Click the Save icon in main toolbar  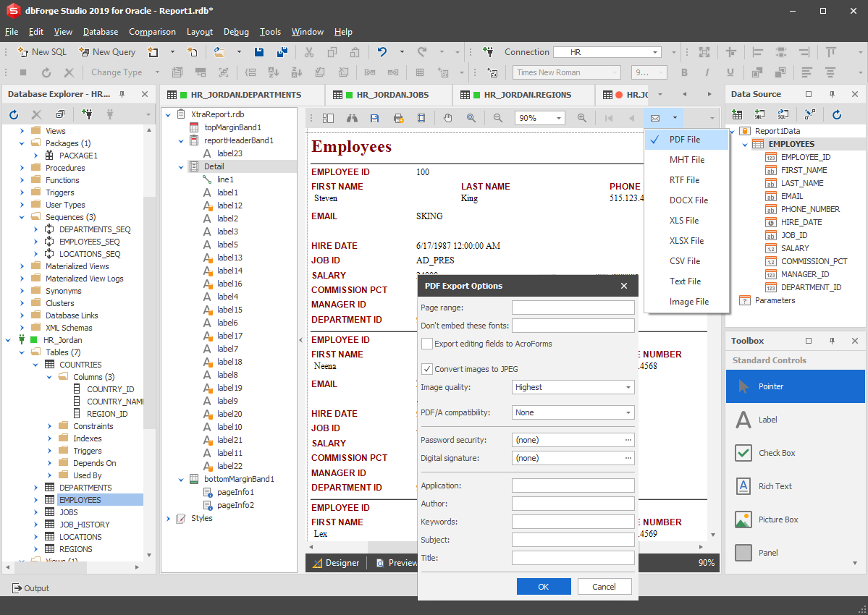point(259,52)
